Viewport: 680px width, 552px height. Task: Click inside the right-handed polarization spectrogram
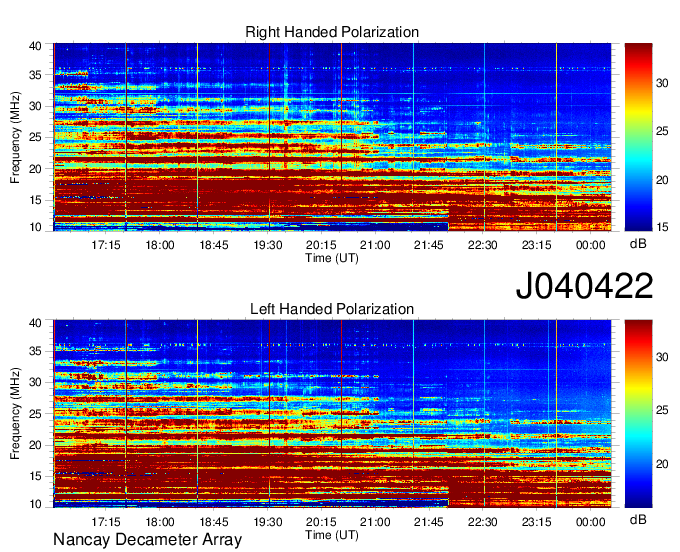332,137
